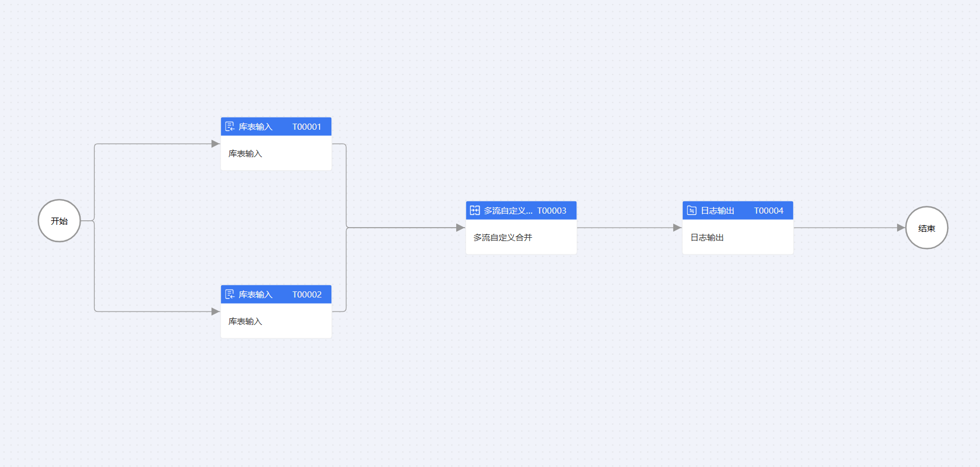Click the table input icon on node T00002

pos(230,294)
